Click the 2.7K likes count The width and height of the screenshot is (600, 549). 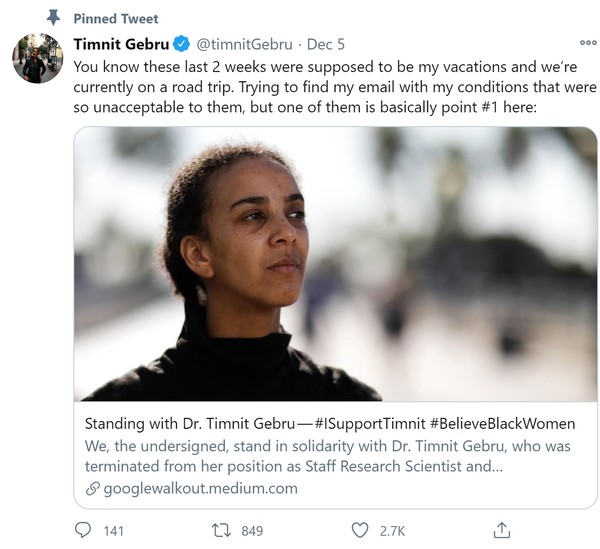coord(391,531)
